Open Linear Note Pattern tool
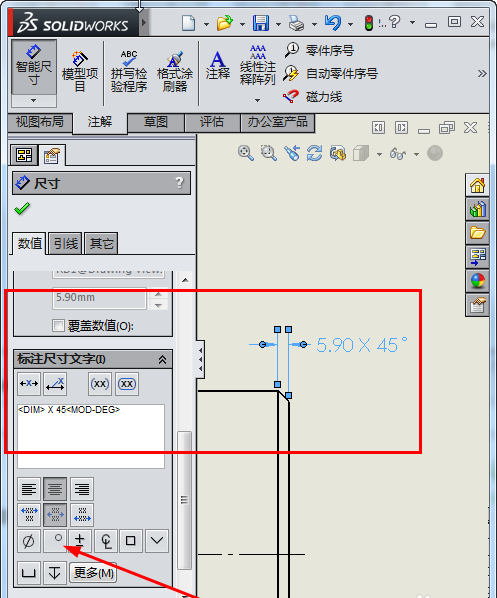The height and width of the screenshot is (598, 497). point(257,65)
